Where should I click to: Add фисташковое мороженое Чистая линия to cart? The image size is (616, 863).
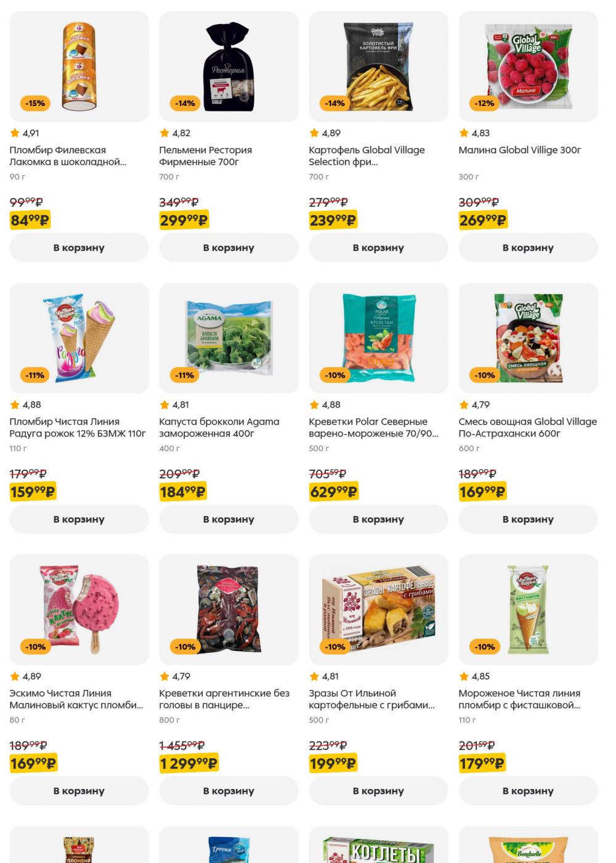[528, 791]
